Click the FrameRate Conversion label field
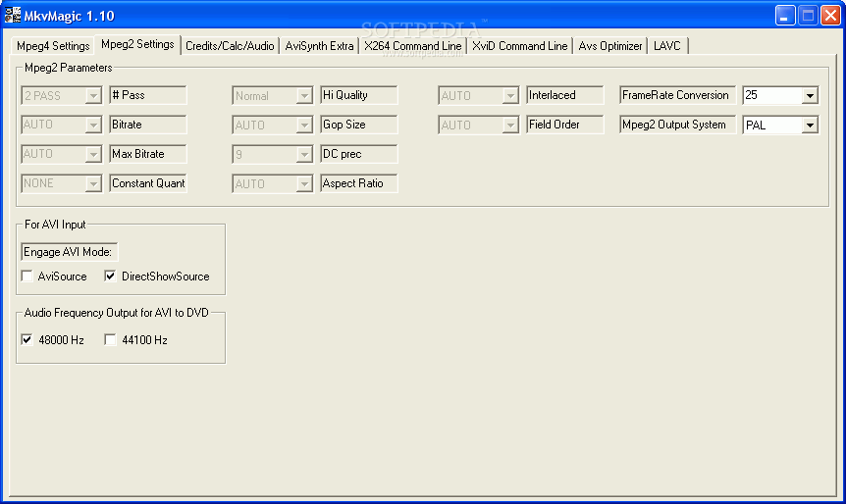 [x=677, y=95]
